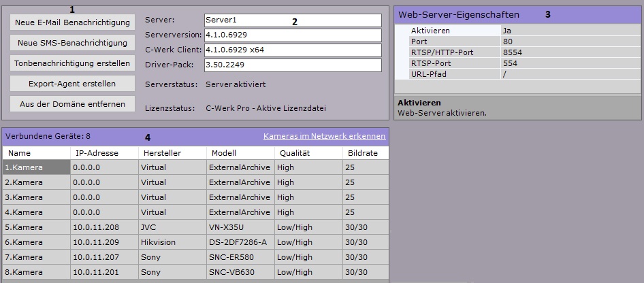Click Tonbenachrichtigung erstellen button
The image size is (644, 283).
coord(72,63)
